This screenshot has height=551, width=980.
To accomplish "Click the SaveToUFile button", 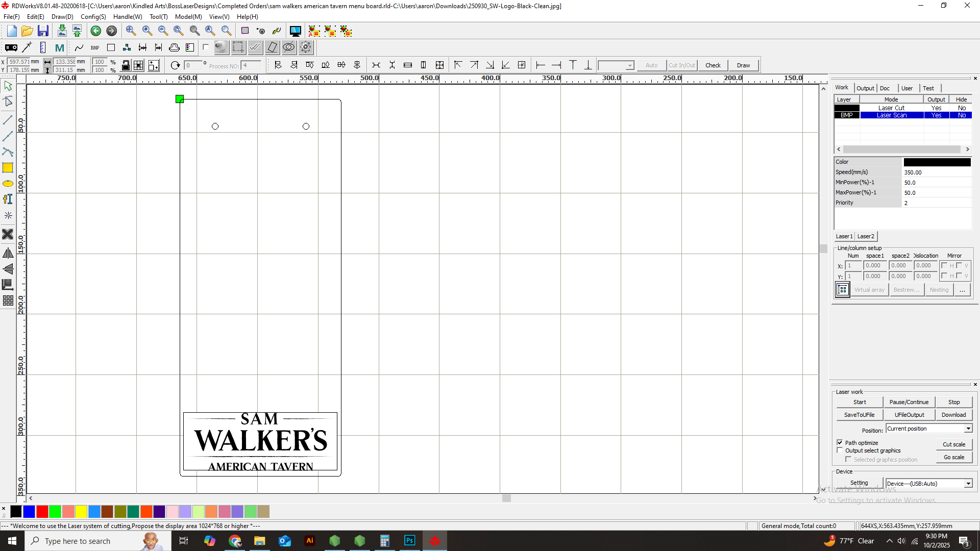I will coord(859,415).
